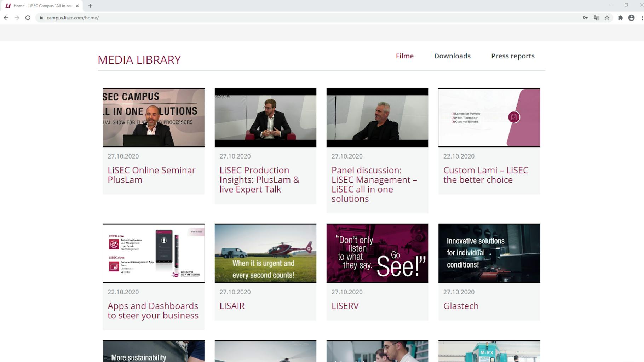Go back with the browser back arrow
Viewport: 644px width, 362px height.
pos(6,18)
